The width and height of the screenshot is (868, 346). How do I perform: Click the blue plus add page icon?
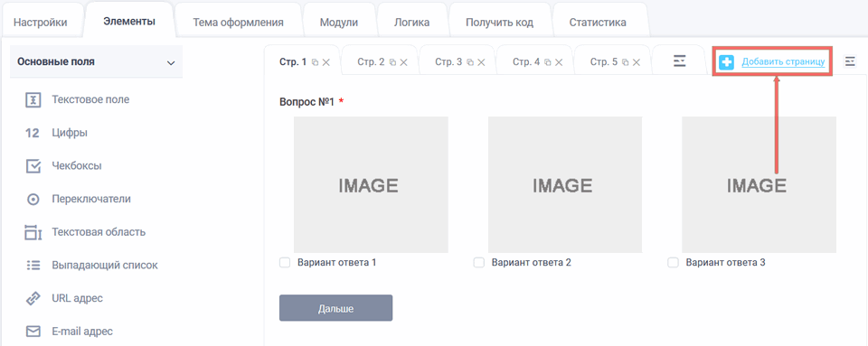coord(726,62)
